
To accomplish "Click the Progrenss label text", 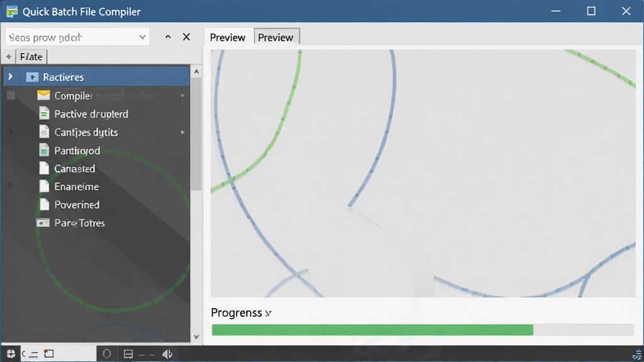I will (236, 313).
